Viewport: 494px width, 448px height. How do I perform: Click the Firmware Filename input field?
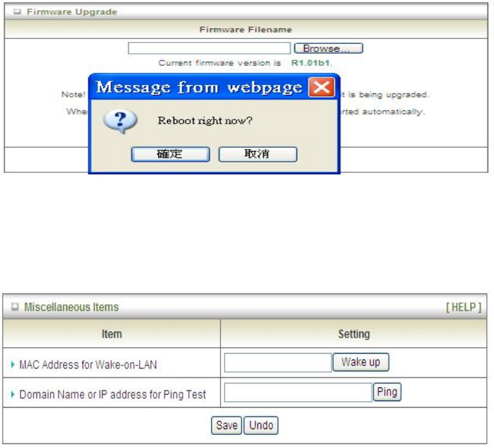(x=209, y=48)
